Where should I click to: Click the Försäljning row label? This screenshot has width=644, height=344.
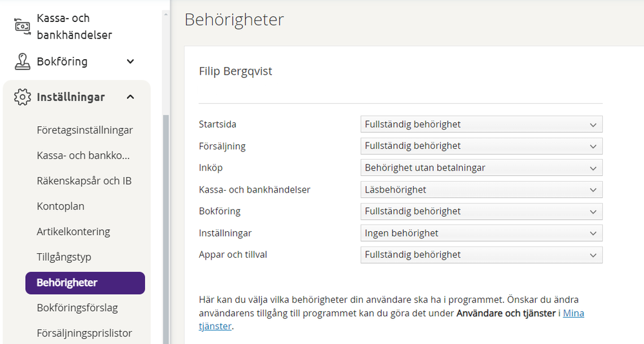click(222, 146)
